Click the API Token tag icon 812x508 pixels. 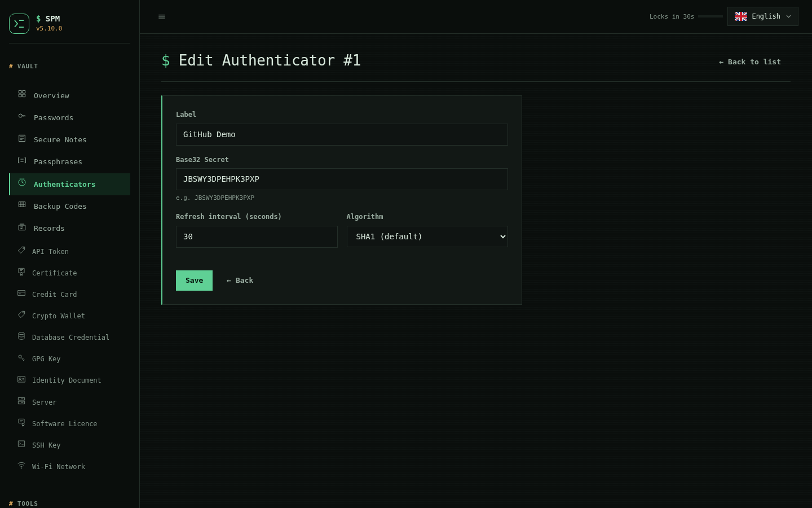click(x=21, y=250)
